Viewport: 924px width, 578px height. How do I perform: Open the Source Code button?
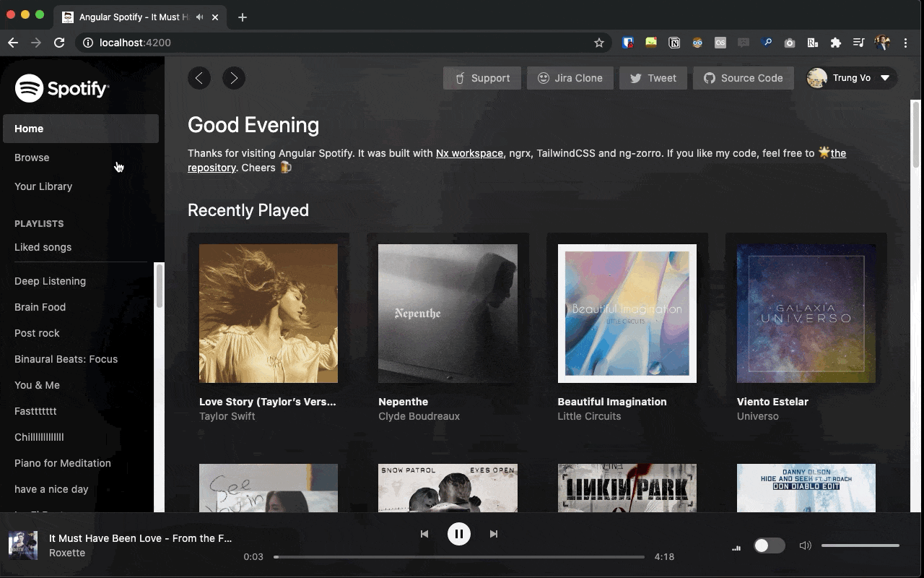(x=744, y=78)
